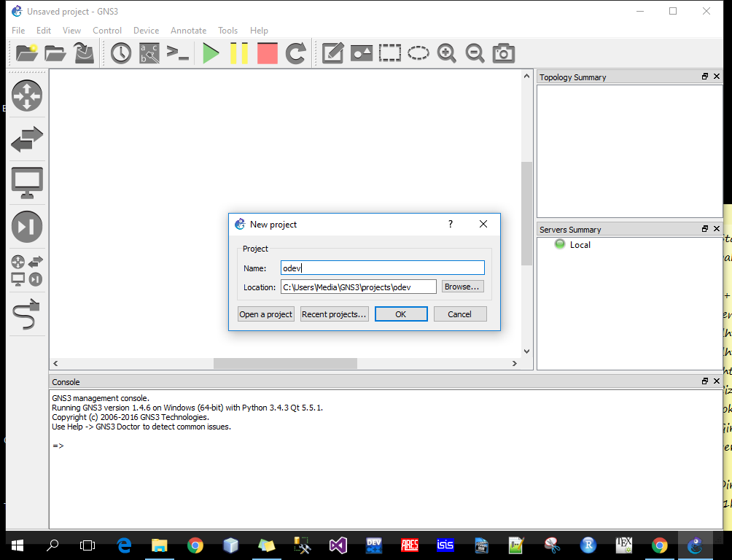Click the Add a link cable icon
The height and width of the screenshot is (560, 732).
click(26, 314)
